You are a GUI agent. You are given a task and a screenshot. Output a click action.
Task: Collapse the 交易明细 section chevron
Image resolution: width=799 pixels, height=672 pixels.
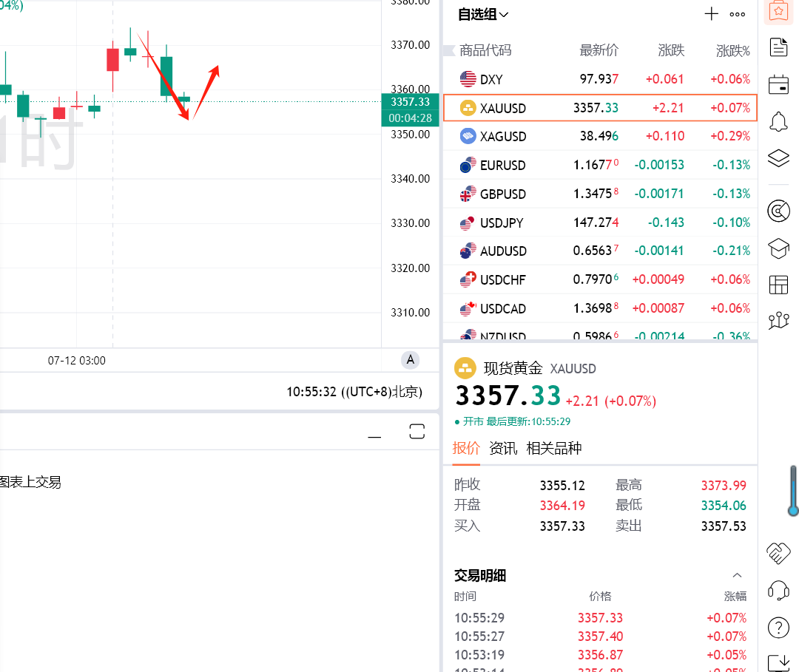click(737, 574)
